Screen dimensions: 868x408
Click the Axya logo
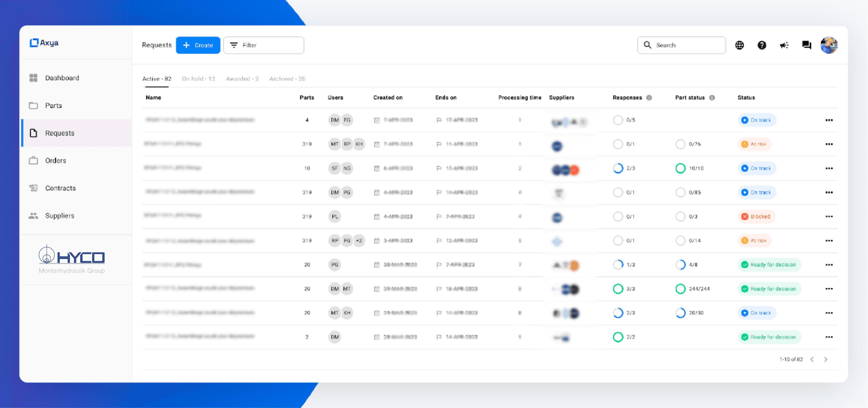(x=44, y=43)
